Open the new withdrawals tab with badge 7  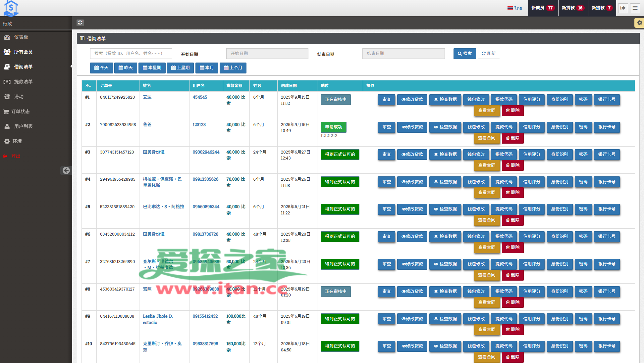602,8
